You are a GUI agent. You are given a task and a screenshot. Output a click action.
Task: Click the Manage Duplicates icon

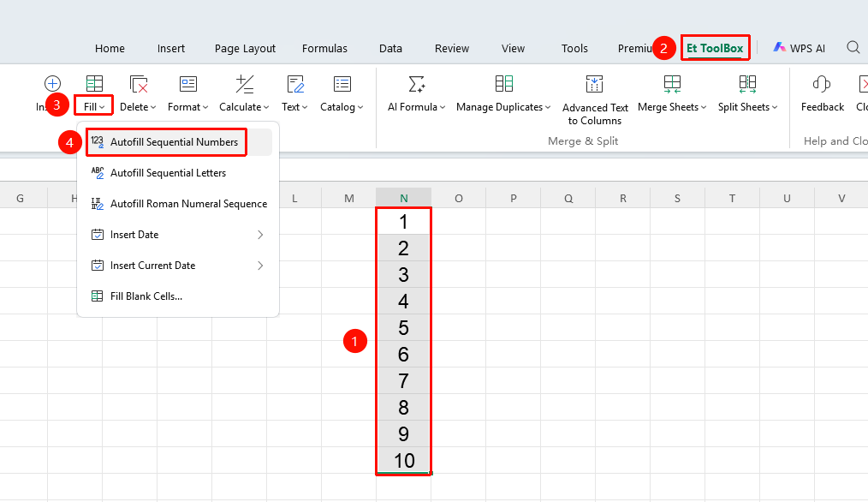[x=503, y=84]
